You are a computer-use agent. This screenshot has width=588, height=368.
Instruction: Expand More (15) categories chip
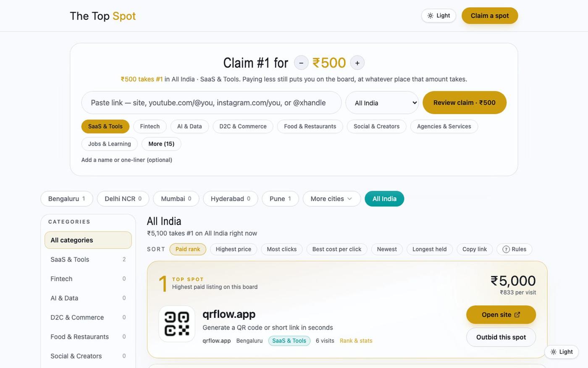pos(161,144)
